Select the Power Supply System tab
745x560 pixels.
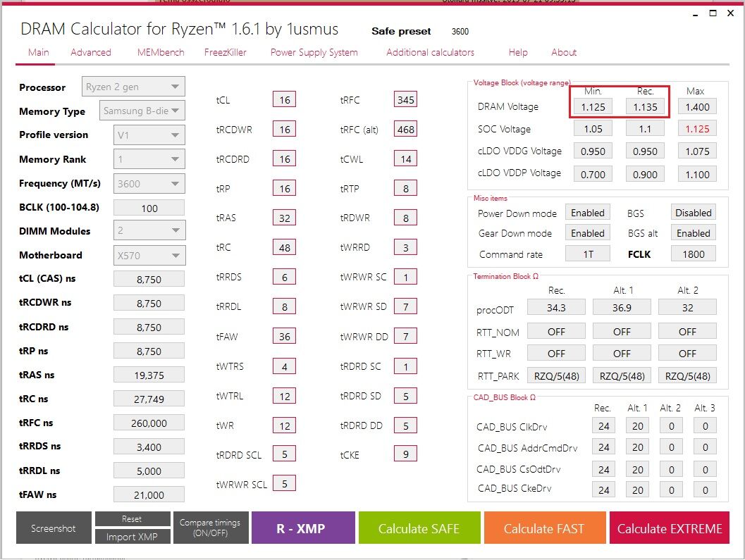[x=314, y=52]
